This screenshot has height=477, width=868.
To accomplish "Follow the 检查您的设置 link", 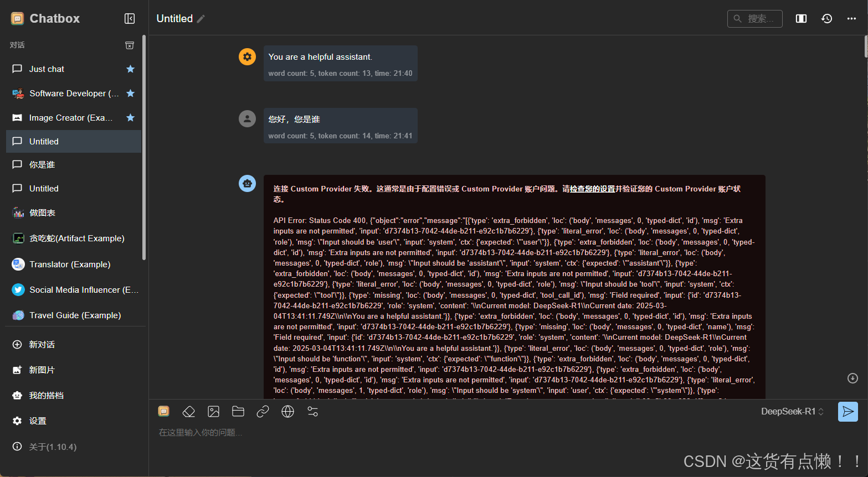I will coord(592,189).
